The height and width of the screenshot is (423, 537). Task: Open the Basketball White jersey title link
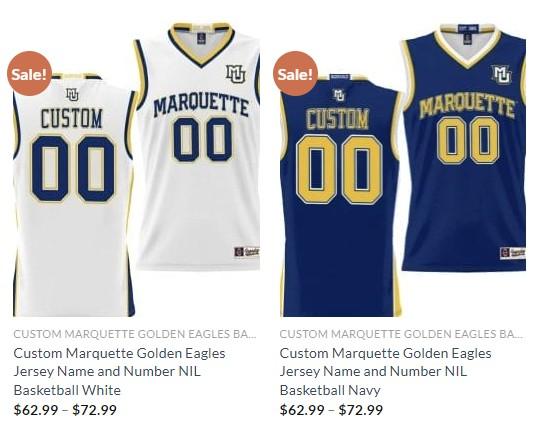[119, 372]
